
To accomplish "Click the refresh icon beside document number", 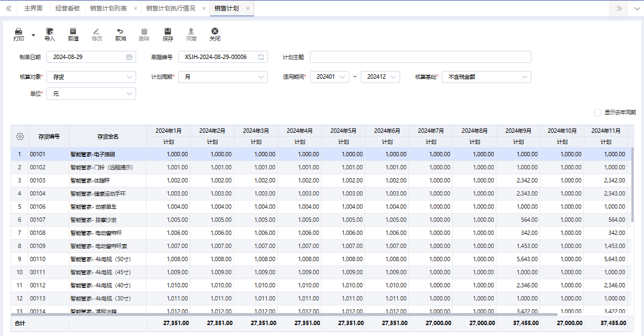I will [261, 57].
